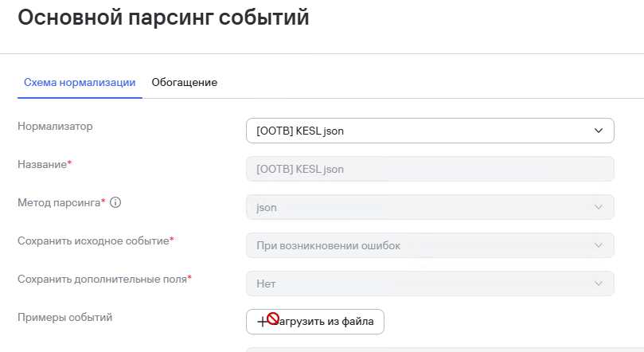Click the Название input field
This screenshot has width=644, height=352.
pos(430,169)
